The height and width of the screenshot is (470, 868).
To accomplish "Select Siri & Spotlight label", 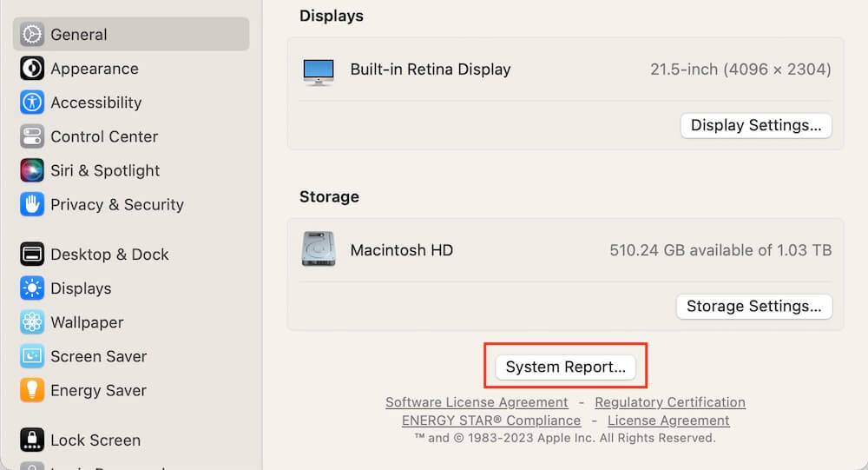I will tap(105, 170).
